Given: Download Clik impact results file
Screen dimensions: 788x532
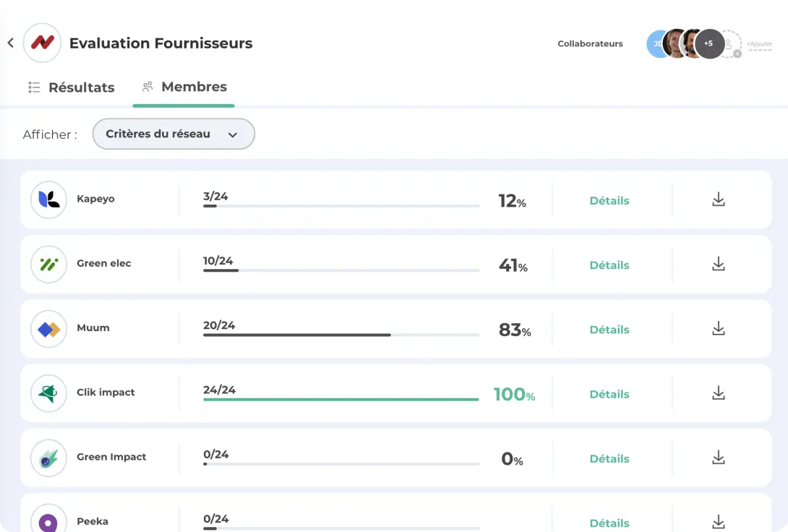Looking at the screenshot, I should click(x=718, y=393).
